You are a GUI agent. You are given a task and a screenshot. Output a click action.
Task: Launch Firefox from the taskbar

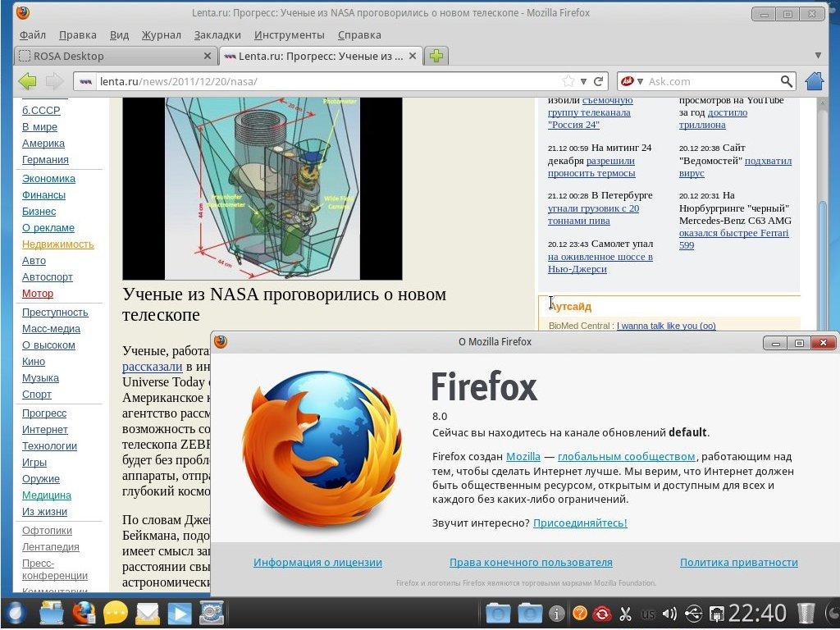pyautogui.click(x=84, y=614)
